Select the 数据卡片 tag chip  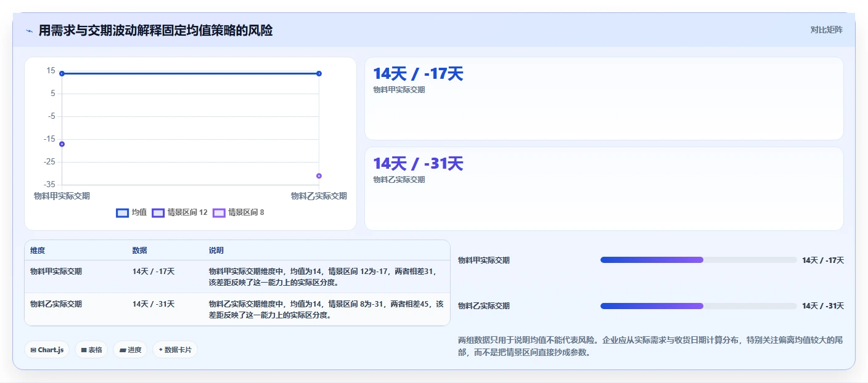click(175, 350)
